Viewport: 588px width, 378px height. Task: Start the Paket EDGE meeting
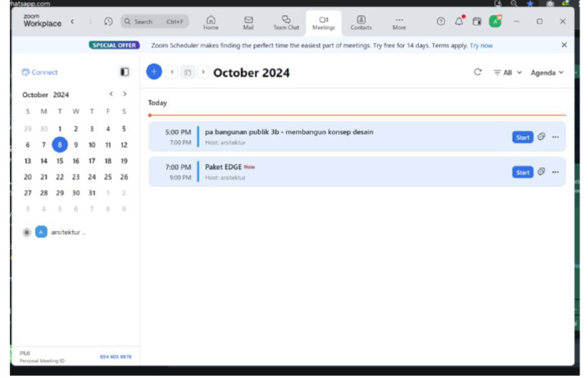coord(522,172)
